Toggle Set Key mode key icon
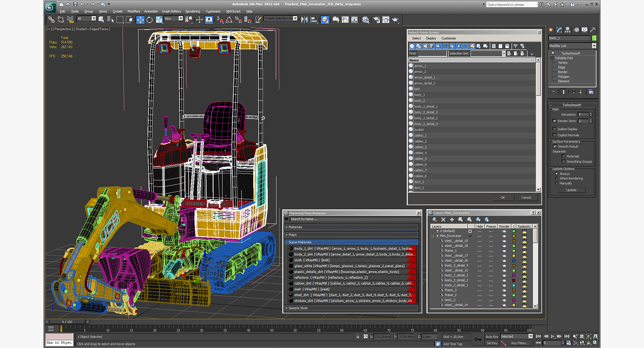The image size is (644, 348). [478, 339]
